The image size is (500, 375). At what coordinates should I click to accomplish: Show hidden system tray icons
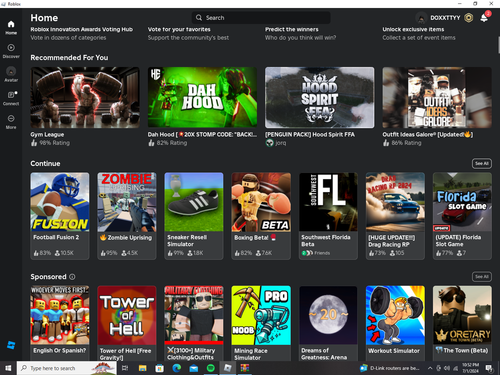pos(430,368)
